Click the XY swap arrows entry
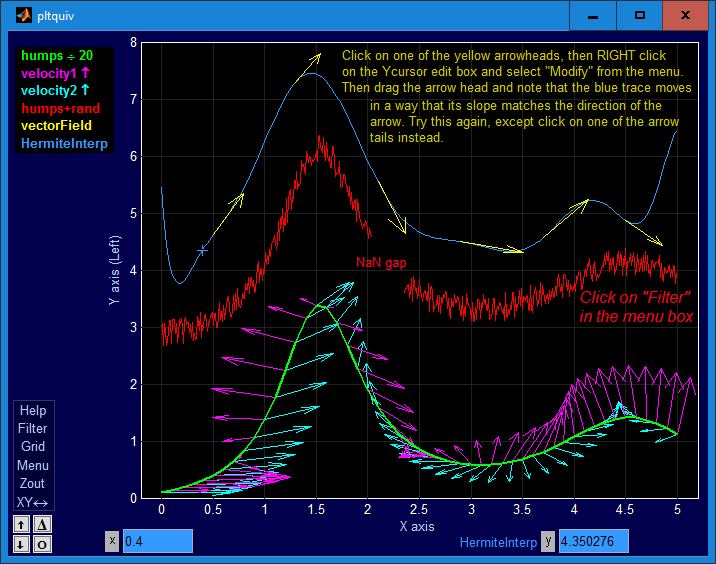 coord(32,502)
